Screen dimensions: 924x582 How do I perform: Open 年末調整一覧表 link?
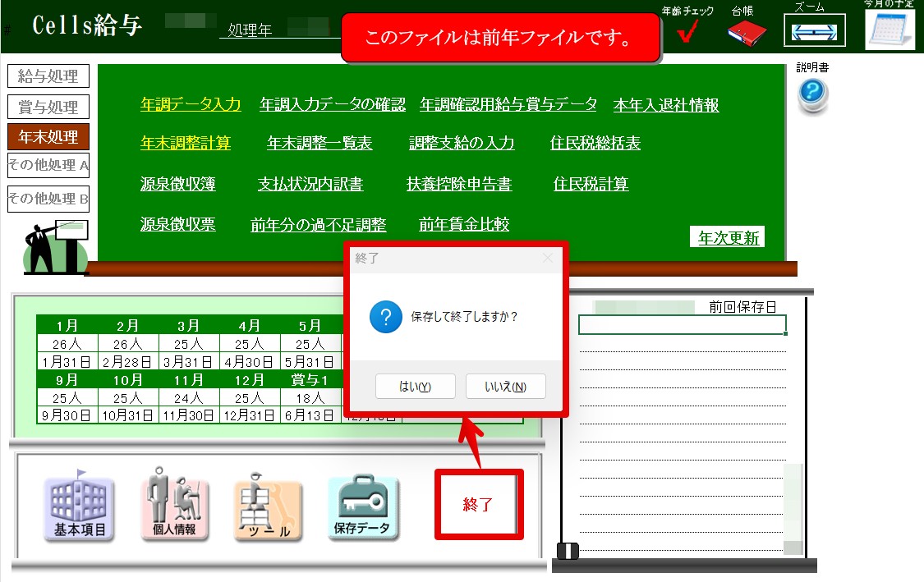pyautogui.click(x=319, y=143)
